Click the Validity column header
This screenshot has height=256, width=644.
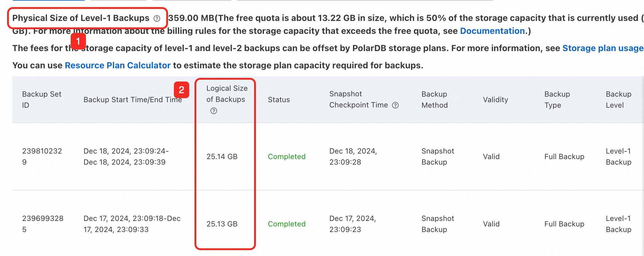(x=495, y=100)
